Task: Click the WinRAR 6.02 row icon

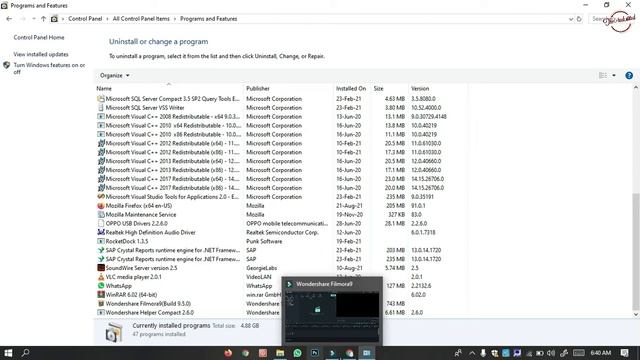Action: (x=101, y=295)
